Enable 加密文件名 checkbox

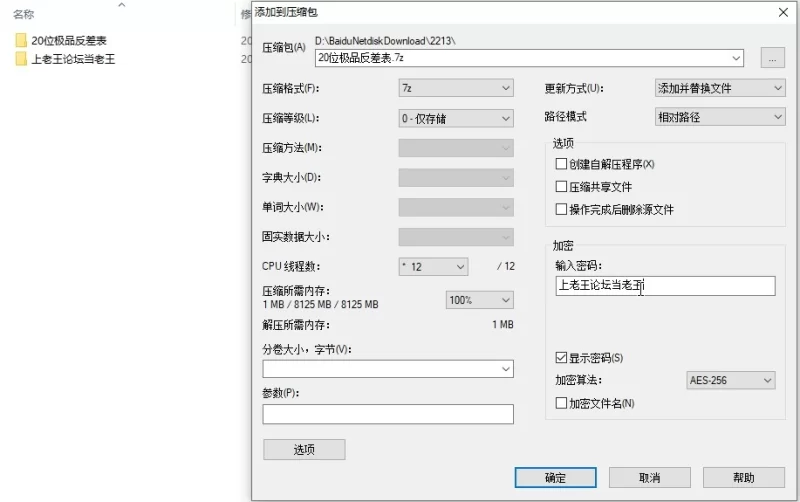pyautogui.click(x=561, y=403)
